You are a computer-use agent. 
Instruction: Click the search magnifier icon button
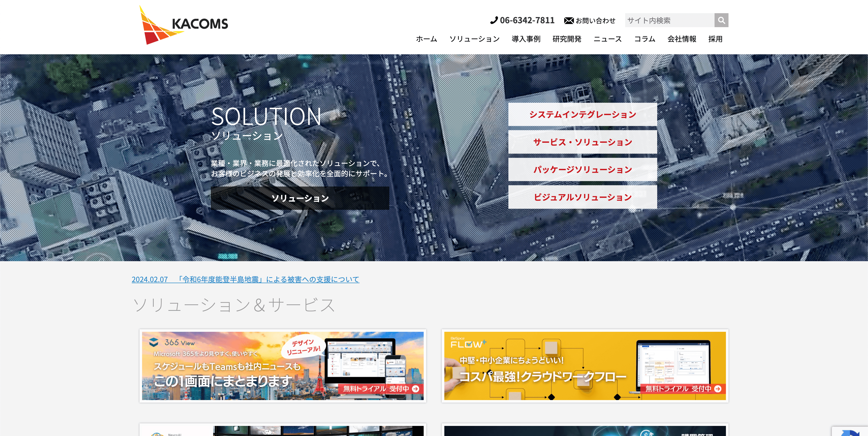point(721,20)
